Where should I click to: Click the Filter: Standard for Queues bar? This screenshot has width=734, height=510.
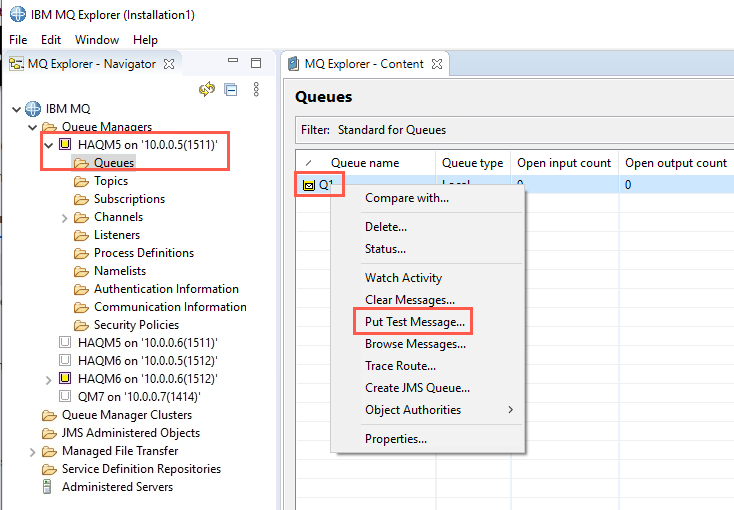coord(514,130)
